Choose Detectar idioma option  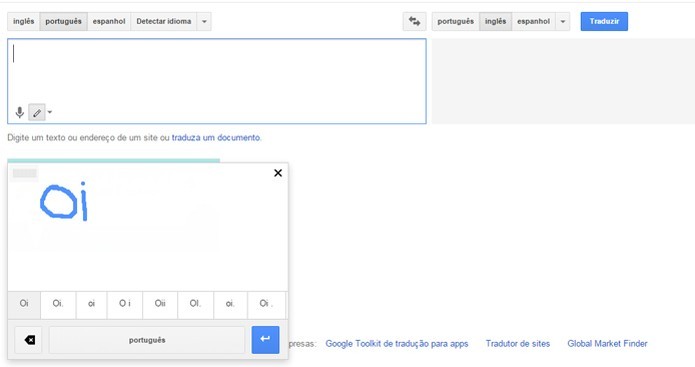tap(164, 21)
